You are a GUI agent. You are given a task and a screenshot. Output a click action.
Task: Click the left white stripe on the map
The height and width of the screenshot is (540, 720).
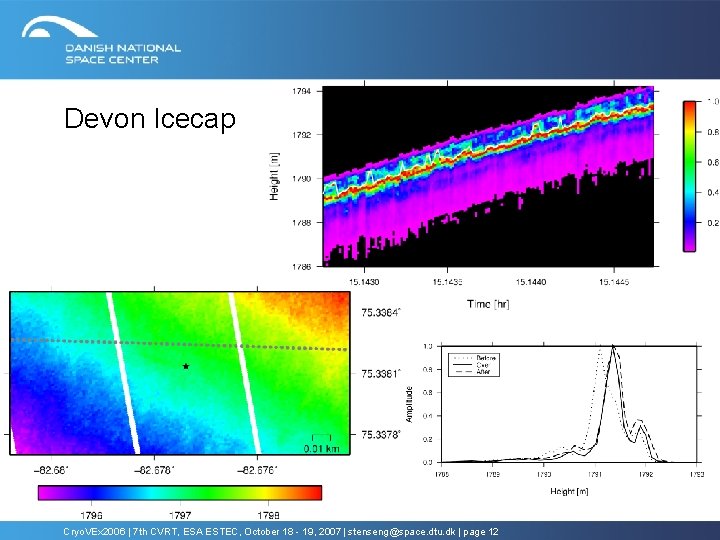pyautogui.click(x=123, y=373)
